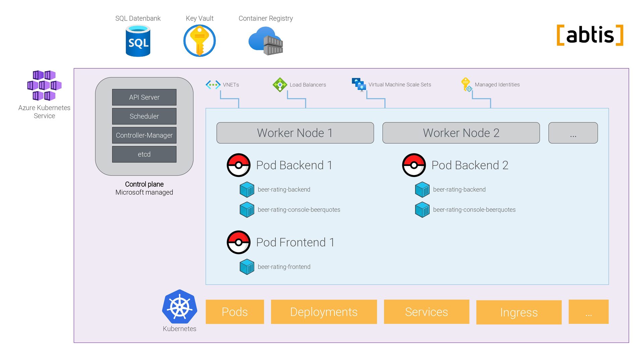The image size is (644, 362).
Task: Click the abtis company logo
Action: (x=590, y=35)
